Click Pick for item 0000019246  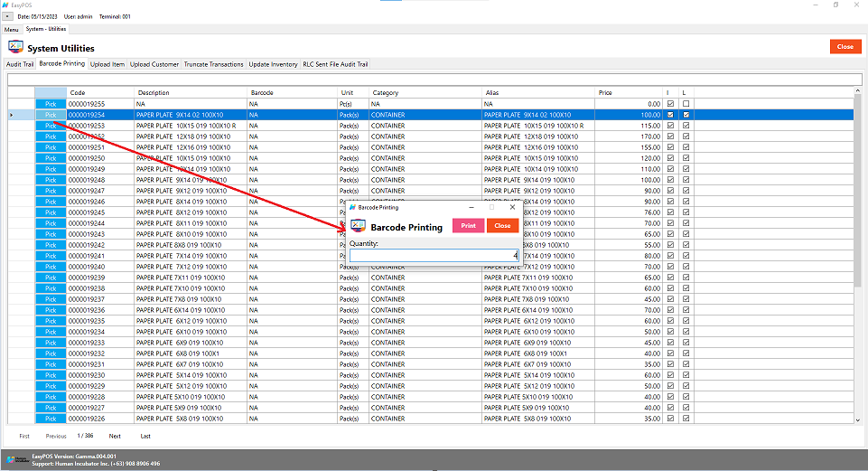pos(51,202)
